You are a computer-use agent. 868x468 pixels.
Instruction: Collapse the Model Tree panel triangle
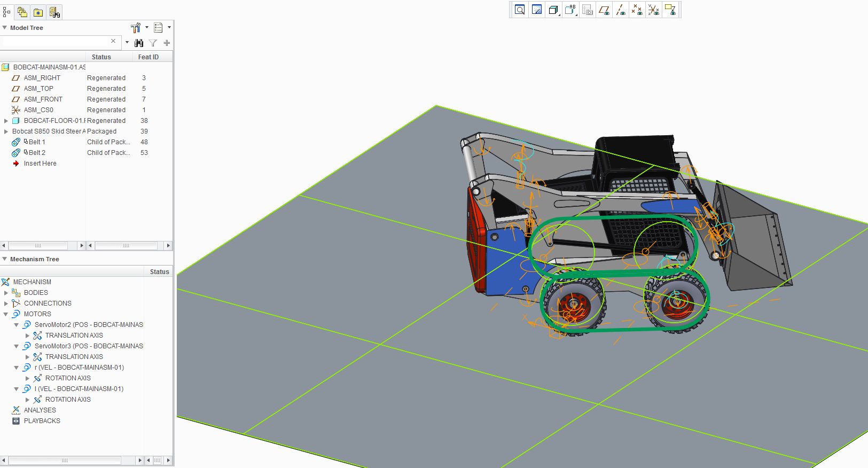[5, 28]
